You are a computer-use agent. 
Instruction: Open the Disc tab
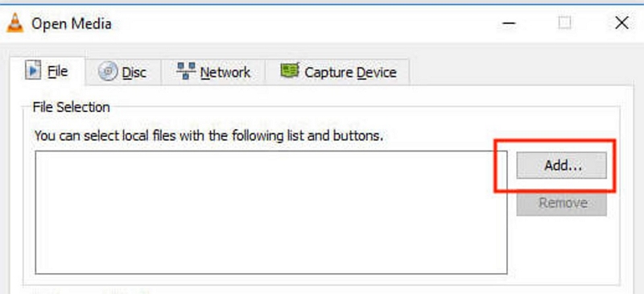click(123, 72)
